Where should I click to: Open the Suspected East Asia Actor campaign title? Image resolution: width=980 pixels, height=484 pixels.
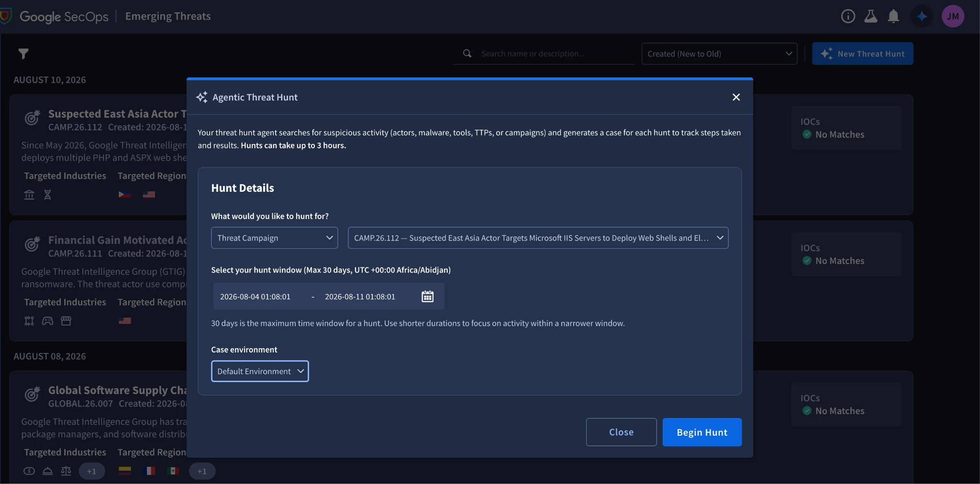(x=117, y=114)
